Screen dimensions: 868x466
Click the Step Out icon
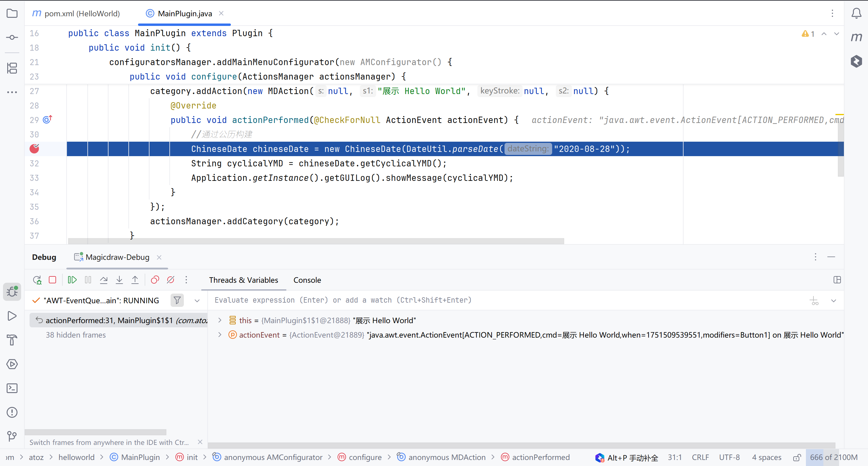tap(135, 280)
